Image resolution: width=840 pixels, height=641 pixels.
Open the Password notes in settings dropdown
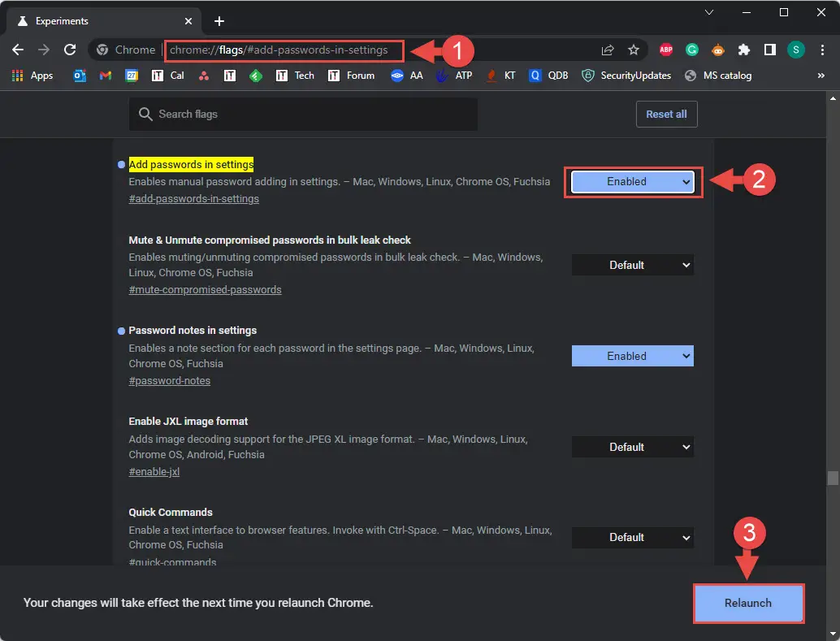tap(633, 356)
